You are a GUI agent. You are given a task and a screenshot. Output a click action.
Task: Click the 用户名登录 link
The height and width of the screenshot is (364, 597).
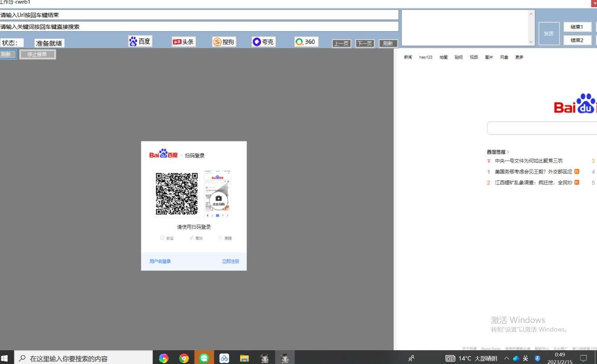point(160,261)
